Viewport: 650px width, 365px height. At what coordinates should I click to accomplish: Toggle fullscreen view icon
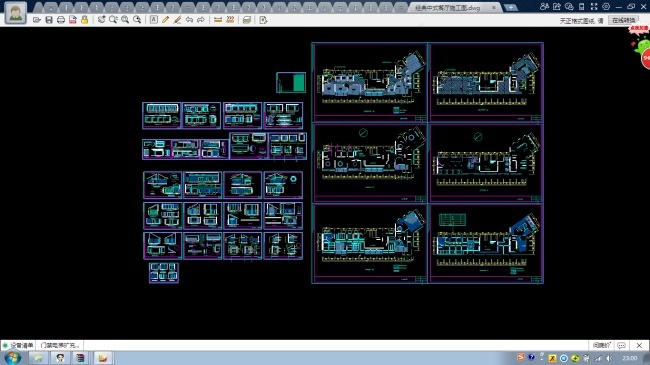tap(594, 7)
